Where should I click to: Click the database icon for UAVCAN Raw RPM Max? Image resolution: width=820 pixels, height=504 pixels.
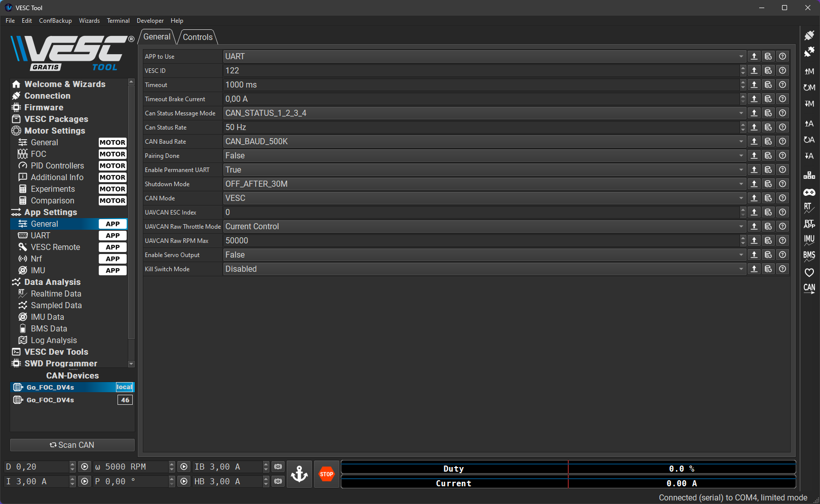[768, 240]
